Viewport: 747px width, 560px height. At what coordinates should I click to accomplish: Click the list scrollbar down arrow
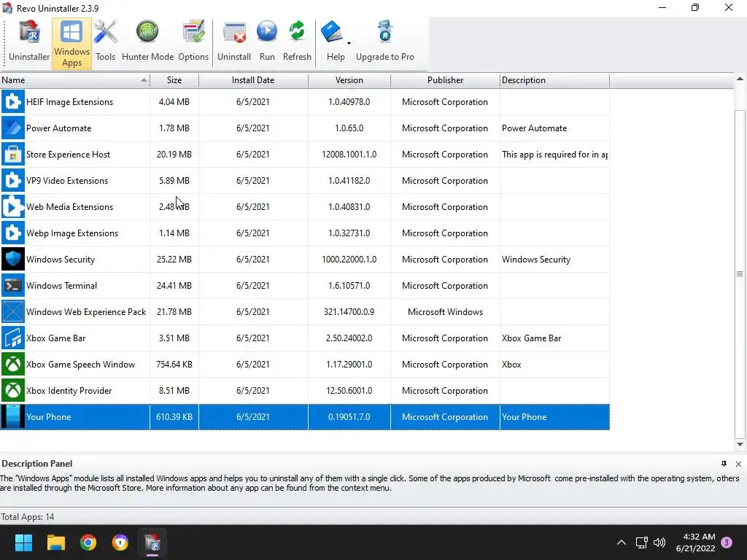pos(740,444)
